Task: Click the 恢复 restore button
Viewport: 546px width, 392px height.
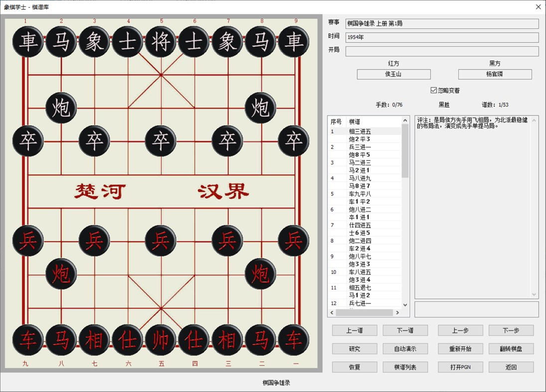Action: [x=355, y=367]
